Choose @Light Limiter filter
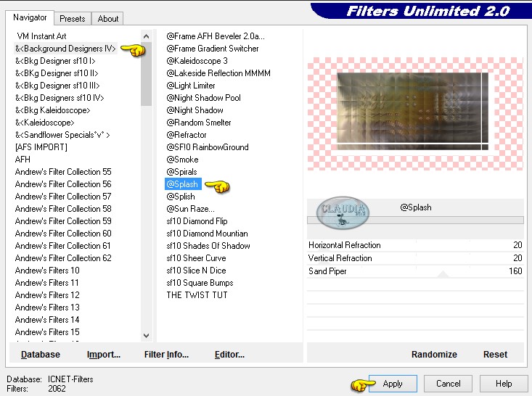The width and height of the screenshot is (532, 396). click(x=191, y=86)
